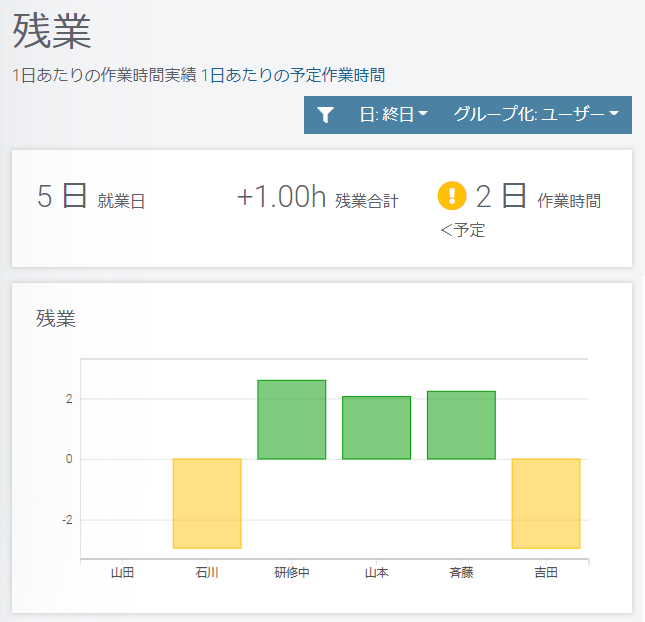Select the 吉田 yellow bar
This screenshot has height=622, width=645.
546,504
